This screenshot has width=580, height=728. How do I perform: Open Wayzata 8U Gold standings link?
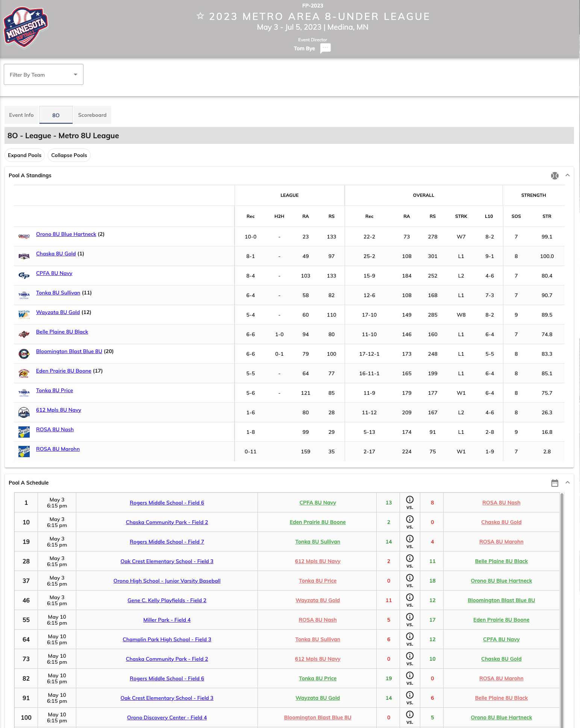[58, 312]
